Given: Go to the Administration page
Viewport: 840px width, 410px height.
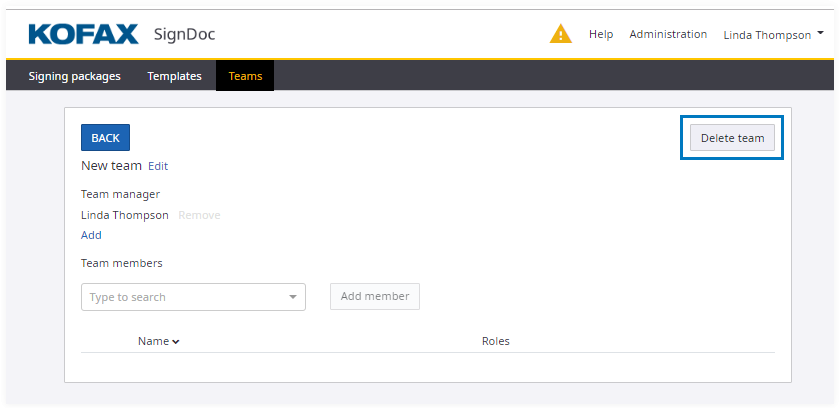Looking at the screenshot, I should pos(668,34).
